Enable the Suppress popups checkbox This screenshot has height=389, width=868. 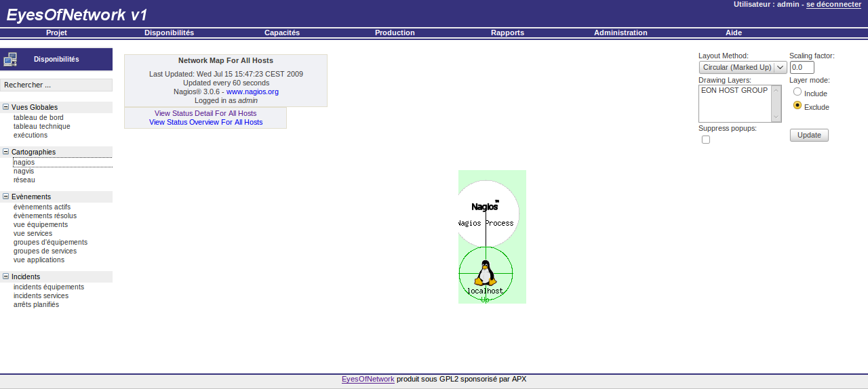[706, 140]
